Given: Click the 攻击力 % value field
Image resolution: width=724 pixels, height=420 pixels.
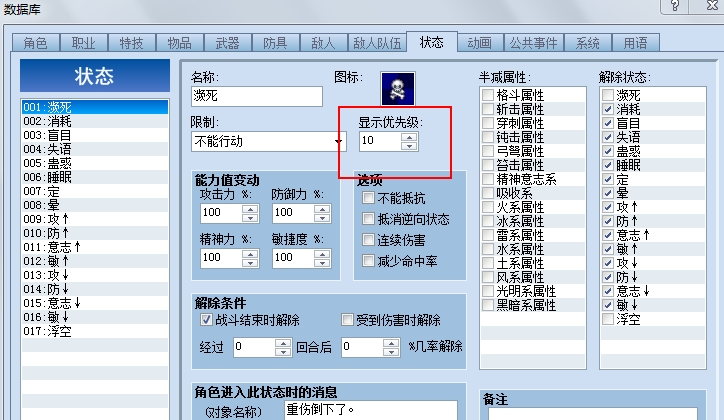Looking at the screenshot, I should (221, 213).
